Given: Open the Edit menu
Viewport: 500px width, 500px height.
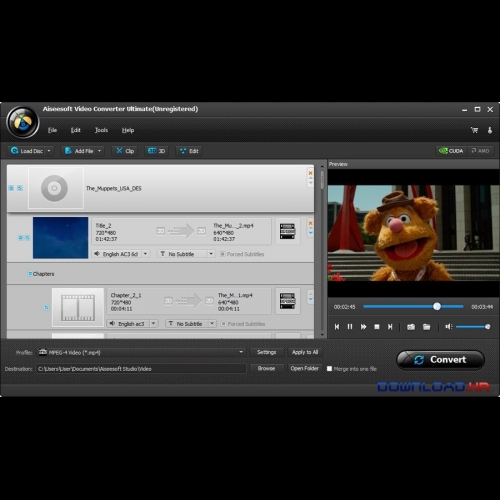Looking at the screenshot, I should pyautogui.click(x=76, y=130).
